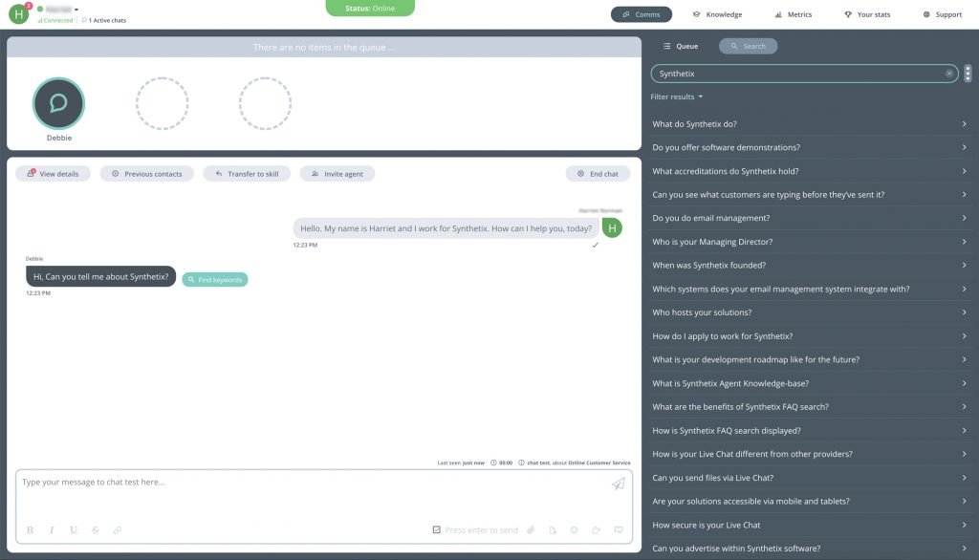Image resolution: width=979 pixels, height=560 pixels.
Task: End the chat with End chat button
Action: [598, 174]
